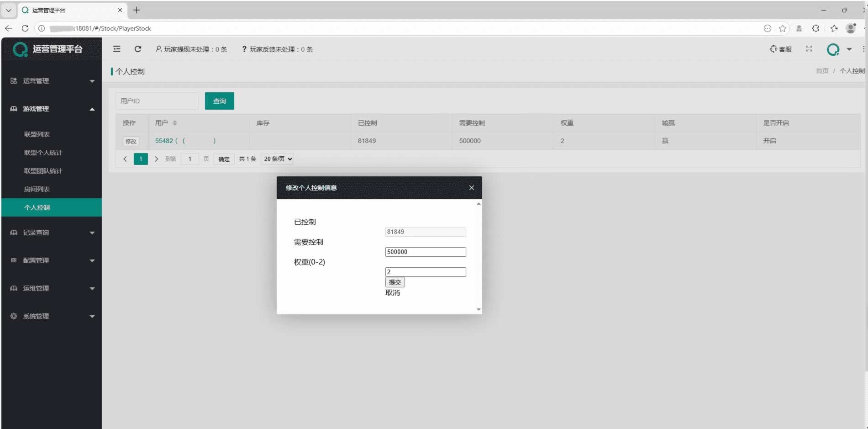868x429 pixels.
Task: Click the 查询 search button
Action: click(x=219, y=101)
